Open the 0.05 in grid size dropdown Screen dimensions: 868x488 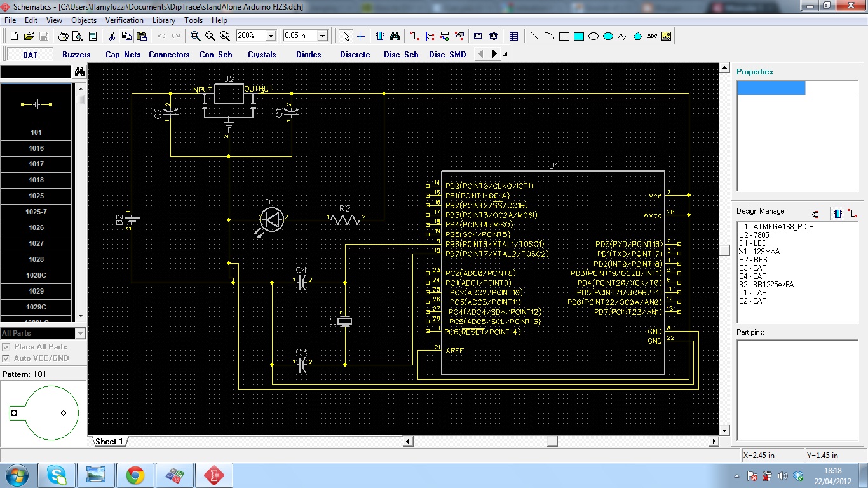pos(322,36)
